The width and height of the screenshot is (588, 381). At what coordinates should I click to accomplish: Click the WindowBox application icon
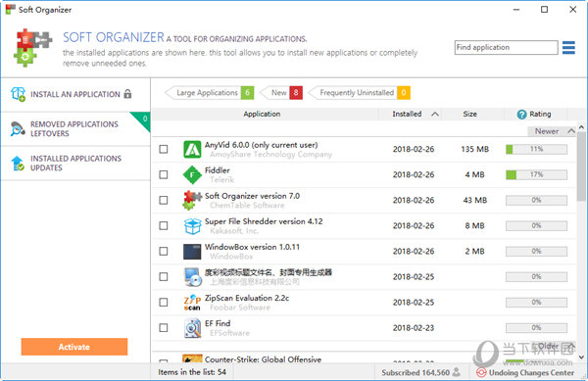point(192,252)
